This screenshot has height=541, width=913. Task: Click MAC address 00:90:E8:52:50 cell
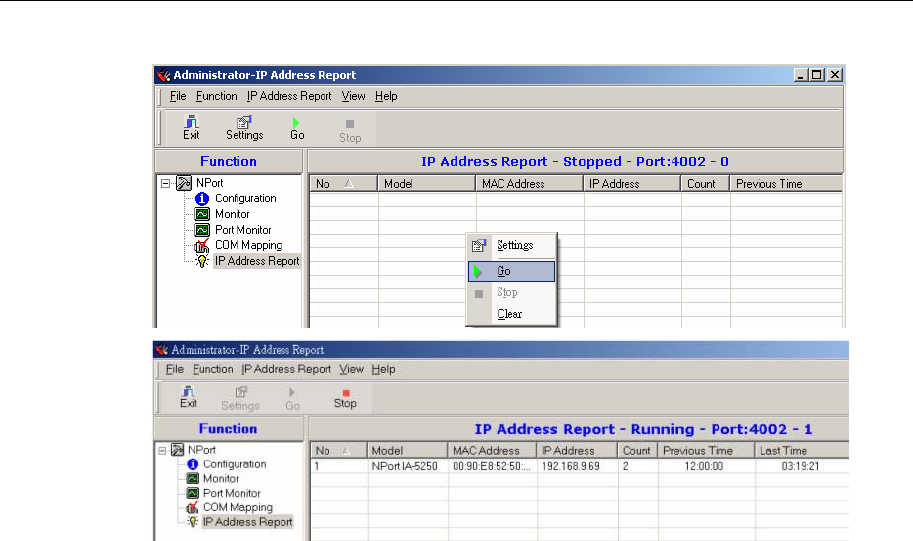tap(493, 466)
